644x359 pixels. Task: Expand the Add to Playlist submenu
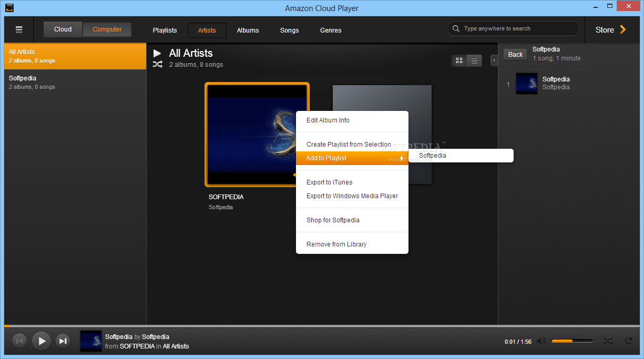click(x=352, y=158)
